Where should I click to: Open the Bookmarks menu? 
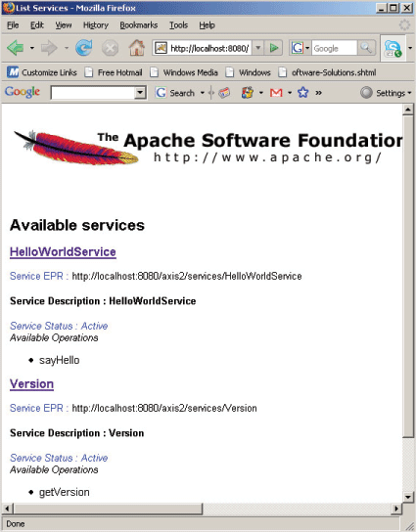139,25
